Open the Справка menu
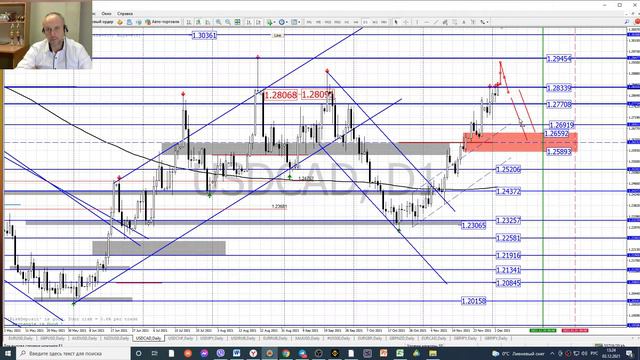 125,13
